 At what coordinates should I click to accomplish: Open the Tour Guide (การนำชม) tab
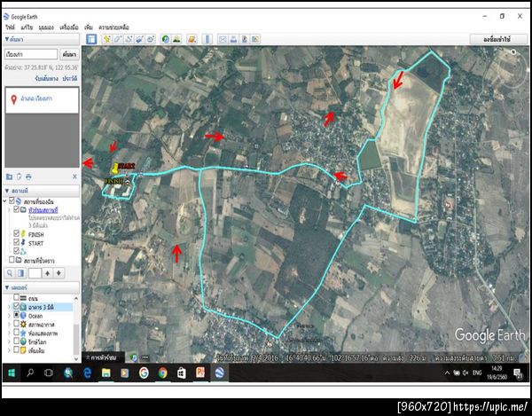point(101,357)
